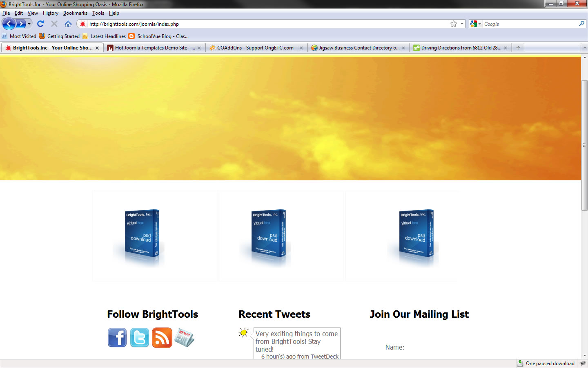
Task: Go to the Home page icon
Action: (68, 24)
